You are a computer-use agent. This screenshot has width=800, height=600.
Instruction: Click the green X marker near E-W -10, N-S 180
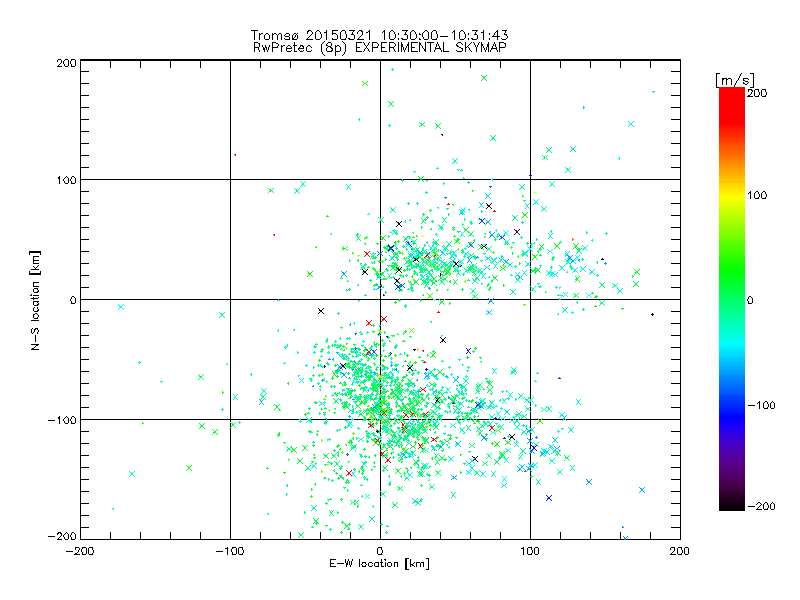pyautogui.click(x=365, y=84)
